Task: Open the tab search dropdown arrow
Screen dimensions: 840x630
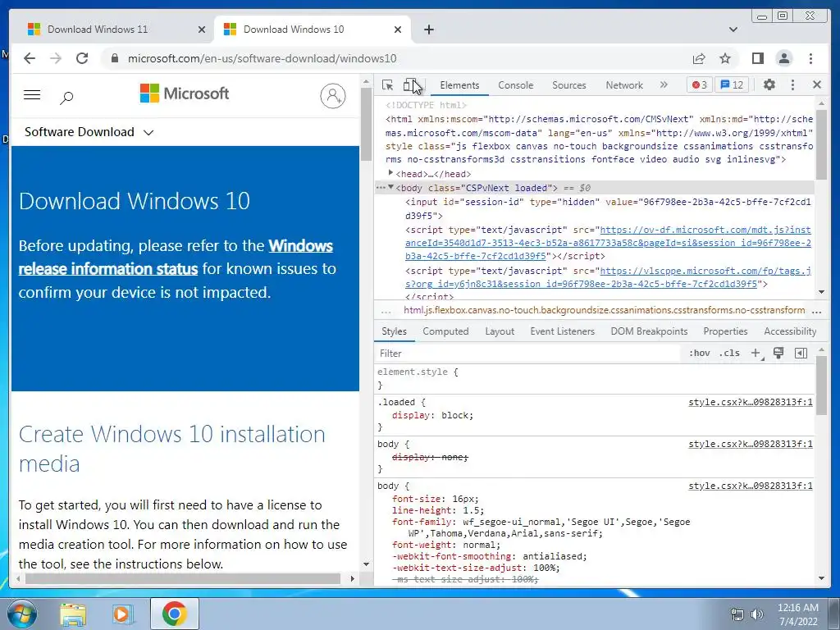Action: point(733,30)
